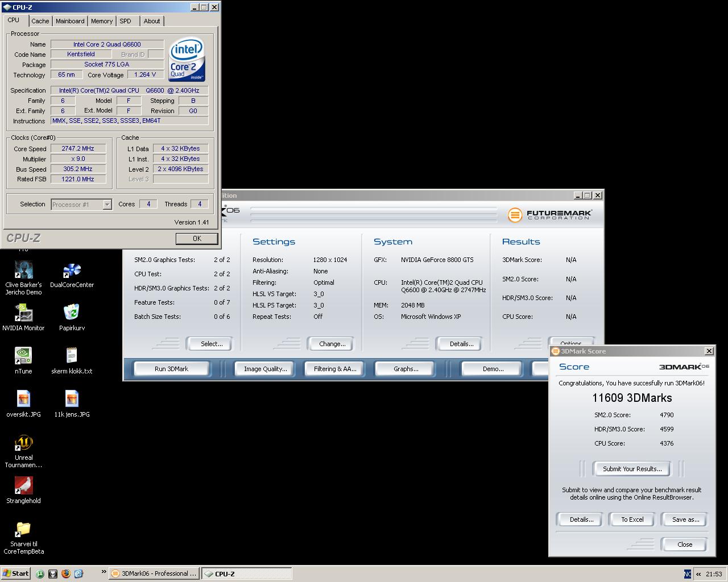The image size is (728, 582).
Task: Open the oversikt.JPG image file
Action: tap(23, 400)
